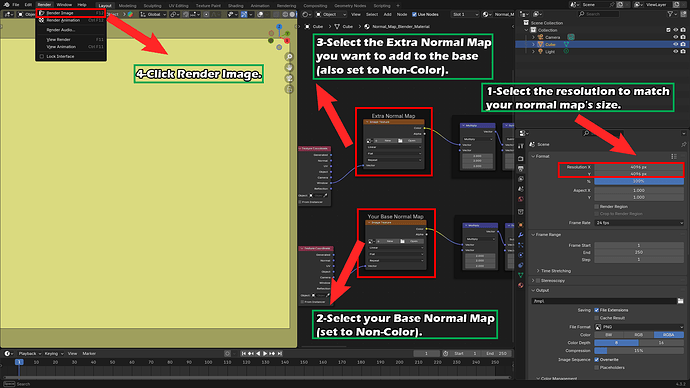
Task: Open the Blender logo menu
Action: 6,4
